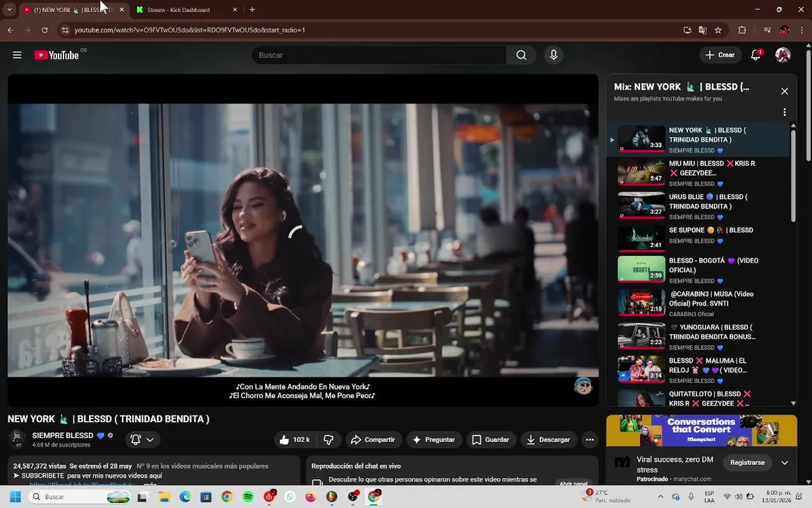The width and height of the screenshot is (812, 508).
Task: Click the browser address bar URL
Action: [x=190, y=30]
